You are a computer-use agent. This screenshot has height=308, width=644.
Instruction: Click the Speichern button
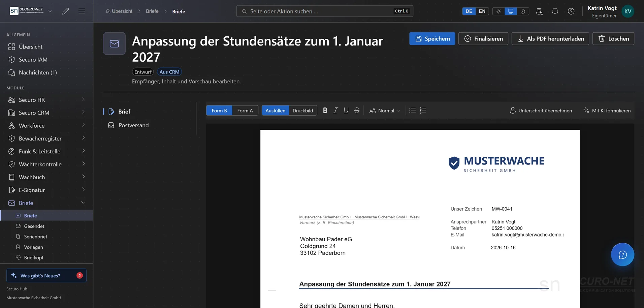click(x=432, y=39)
